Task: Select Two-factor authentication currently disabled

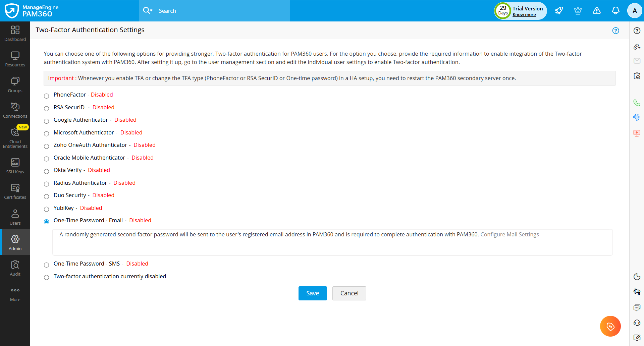Action: (x=47, y=278)
